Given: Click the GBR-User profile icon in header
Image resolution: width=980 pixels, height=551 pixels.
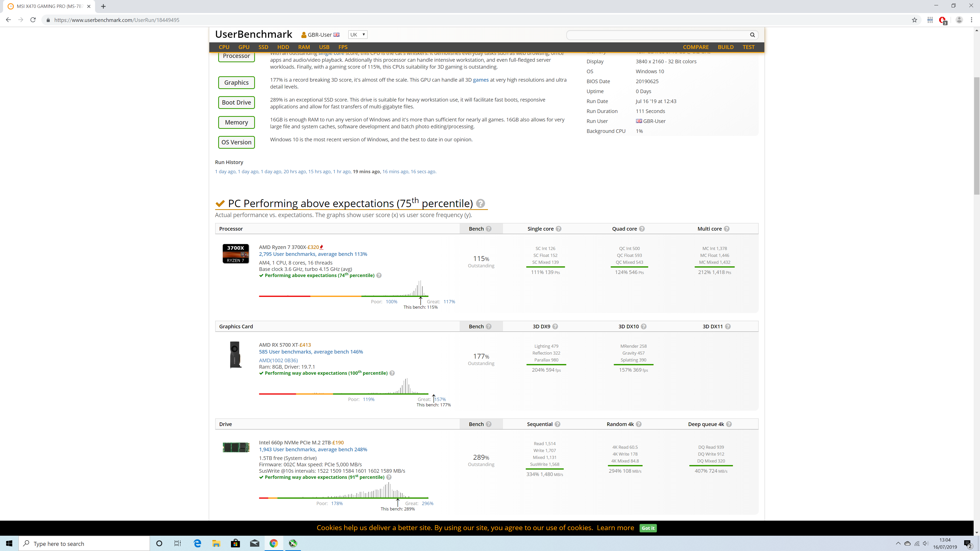Looking at the screenshot, I should (x=304, y=35).
